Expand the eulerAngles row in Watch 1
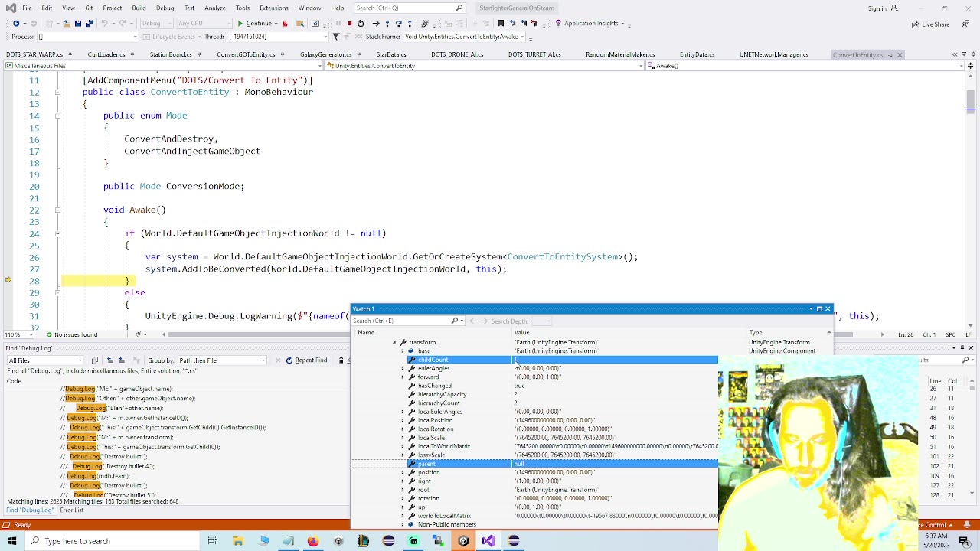The image size is (980, 551). point(403,369)
